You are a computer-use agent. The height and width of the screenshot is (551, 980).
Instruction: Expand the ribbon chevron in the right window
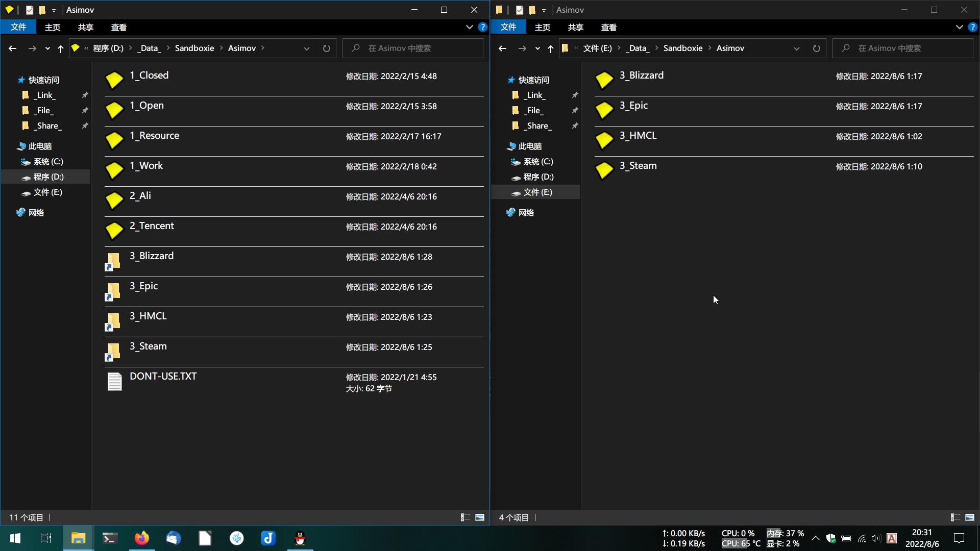[x=959, y=27]
